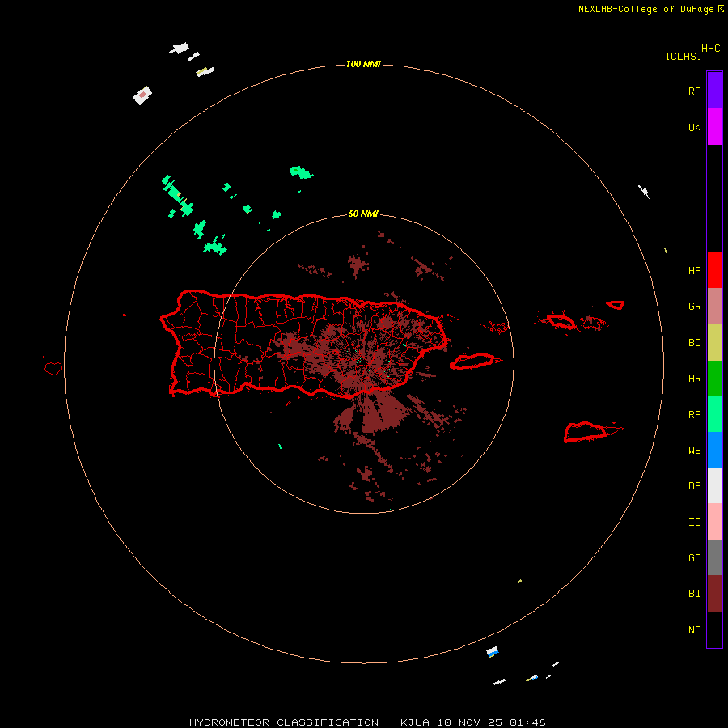
Task: Click Vieques island outline east of Puerto Rico
Action: (472, 362)
